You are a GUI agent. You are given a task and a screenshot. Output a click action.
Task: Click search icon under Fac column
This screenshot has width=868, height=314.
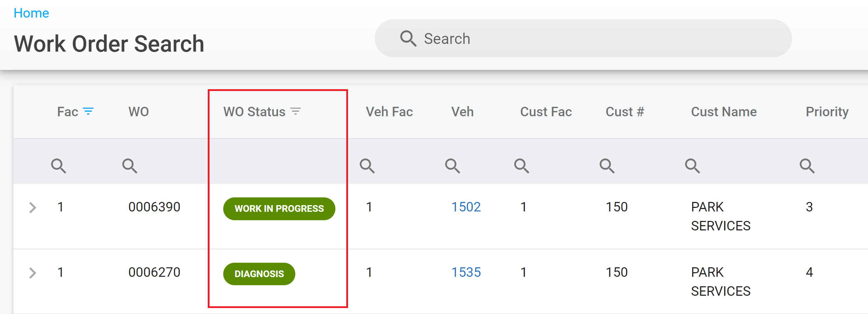point(58,166)
